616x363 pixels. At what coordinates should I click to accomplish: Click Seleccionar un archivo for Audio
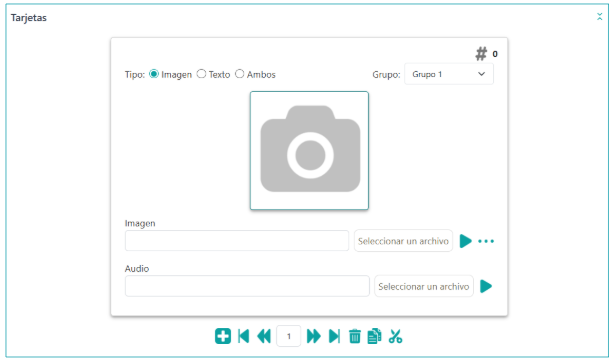[424, 286]
